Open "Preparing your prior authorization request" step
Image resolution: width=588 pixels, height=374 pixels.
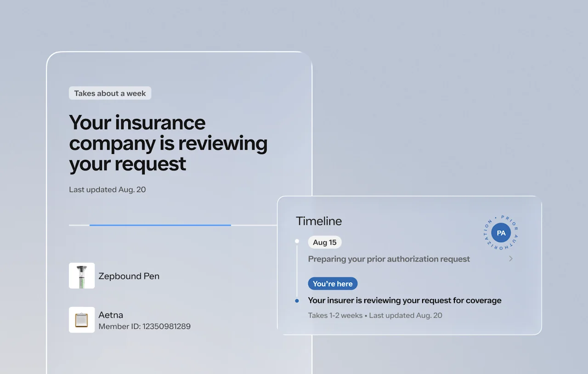(x=389, y=259)
